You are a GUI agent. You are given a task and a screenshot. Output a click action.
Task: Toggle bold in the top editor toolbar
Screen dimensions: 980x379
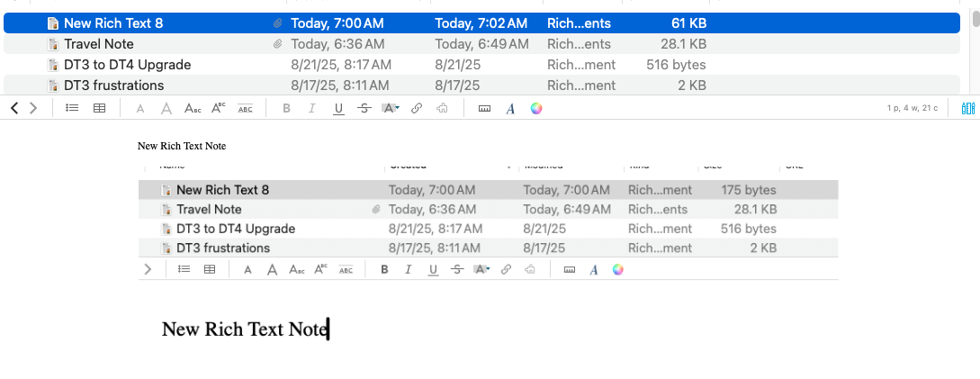[x=286, y=108]
